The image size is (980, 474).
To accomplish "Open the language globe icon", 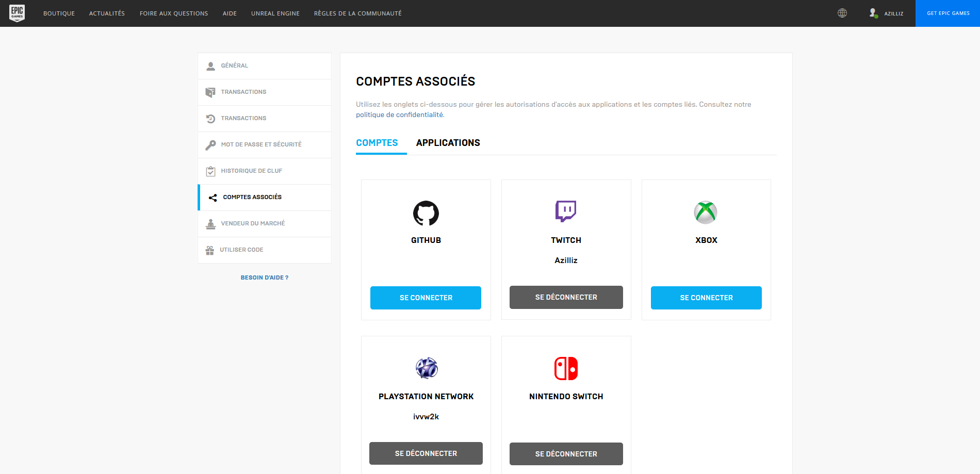I will [x=842, y=13].
